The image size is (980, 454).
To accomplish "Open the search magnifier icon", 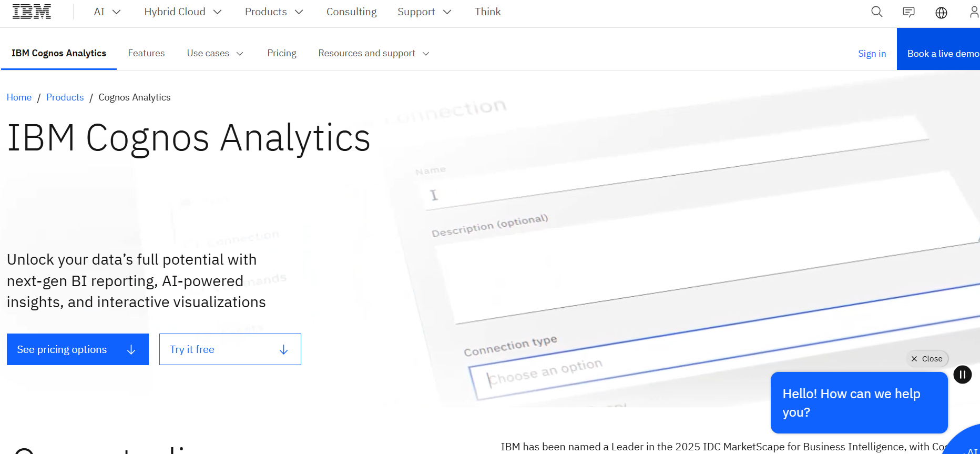I will coord(876,12).
